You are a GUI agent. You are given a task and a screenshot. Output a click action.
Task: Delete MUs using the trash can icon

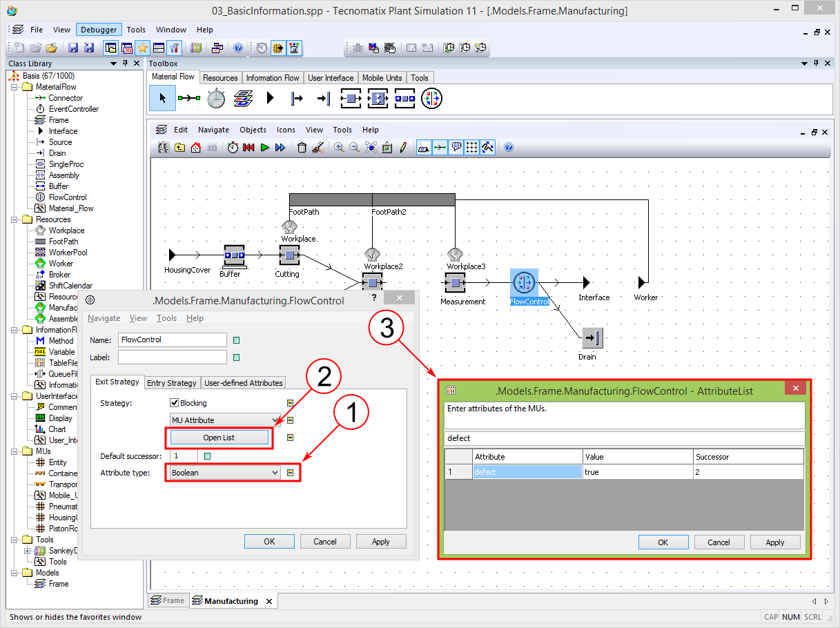tap(302, 147)
